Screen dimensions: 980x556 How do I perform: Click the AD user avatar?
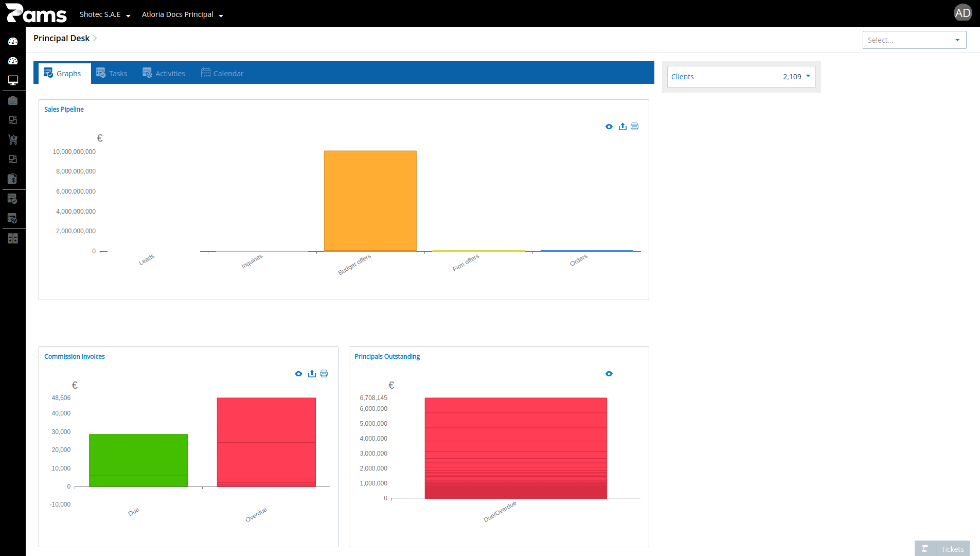[x=963, y=13]
